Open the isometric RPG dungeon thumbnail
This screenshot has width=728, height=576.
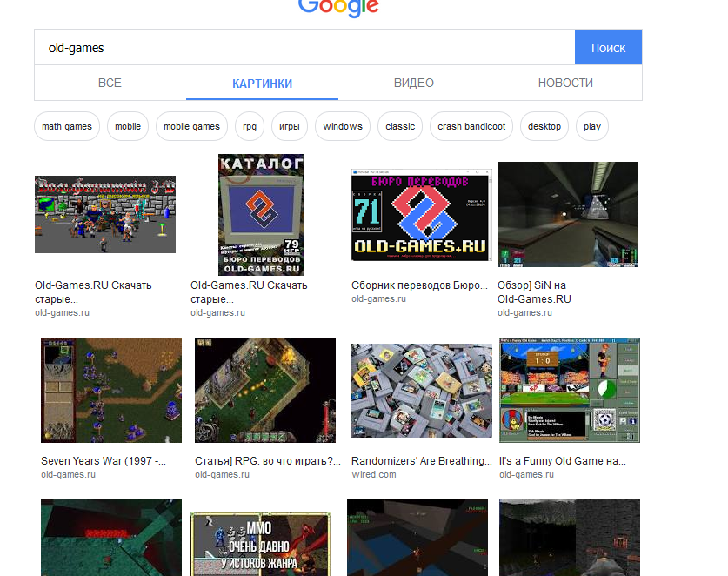265,390
